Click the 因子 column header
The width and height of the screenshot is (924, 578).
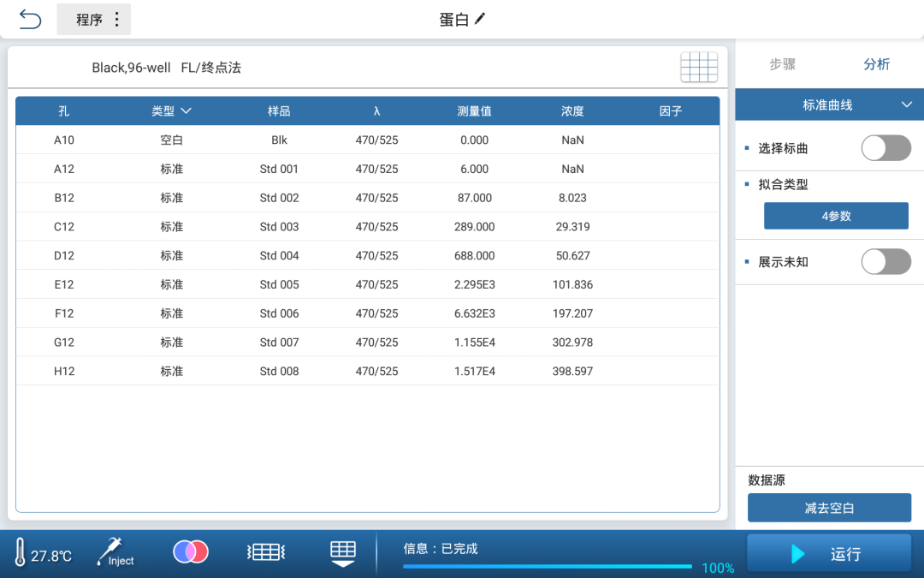coord(671,110)
